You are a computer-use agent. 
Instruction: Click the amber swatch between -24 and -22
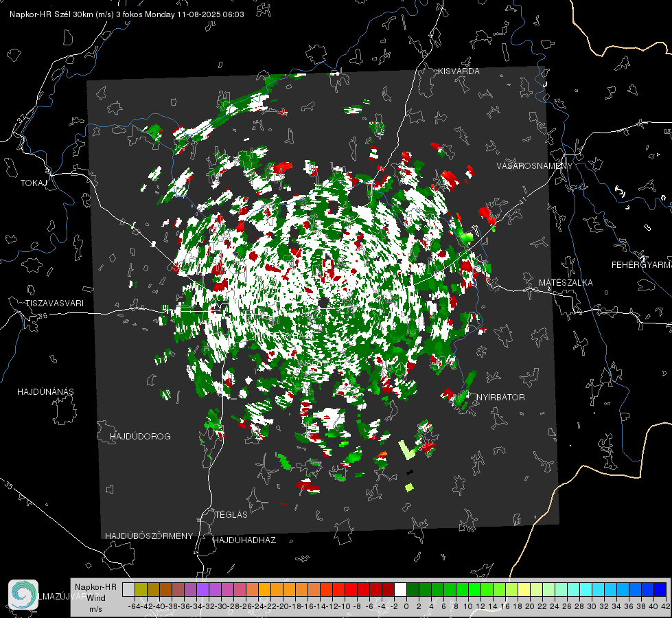(264, 590)
